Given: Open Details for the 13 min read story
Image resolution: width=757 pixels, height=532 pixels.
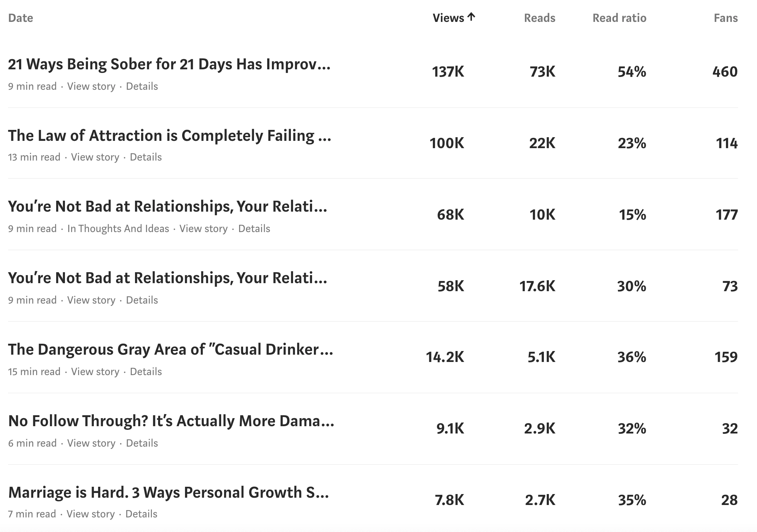Looking at the screenshot, I should pyautogui.click(x=146, y=157).
